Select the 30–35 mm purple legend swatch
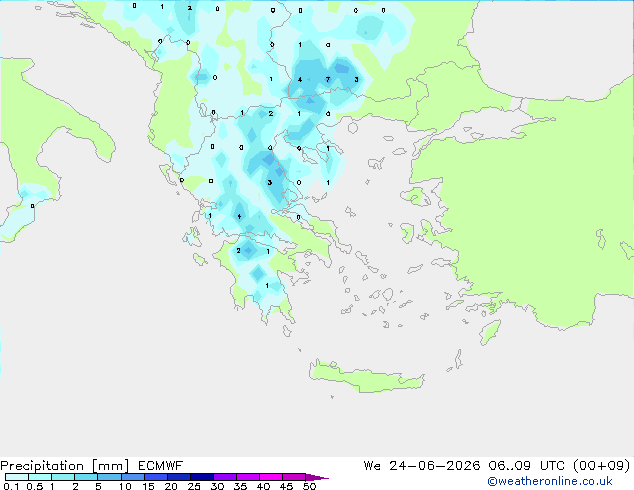Screen dimensions: 634x490 pos(225,477)
